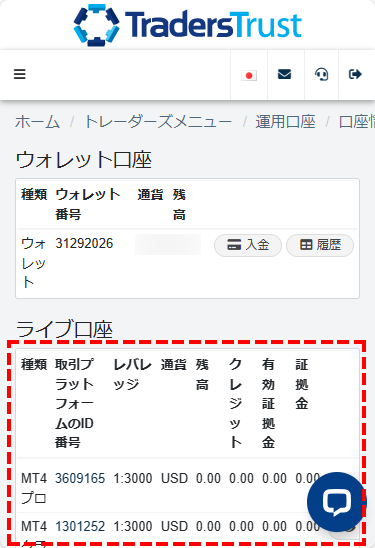Go to ホーム breadcrumb
The image size is (375, 548).
click(37, 122)
